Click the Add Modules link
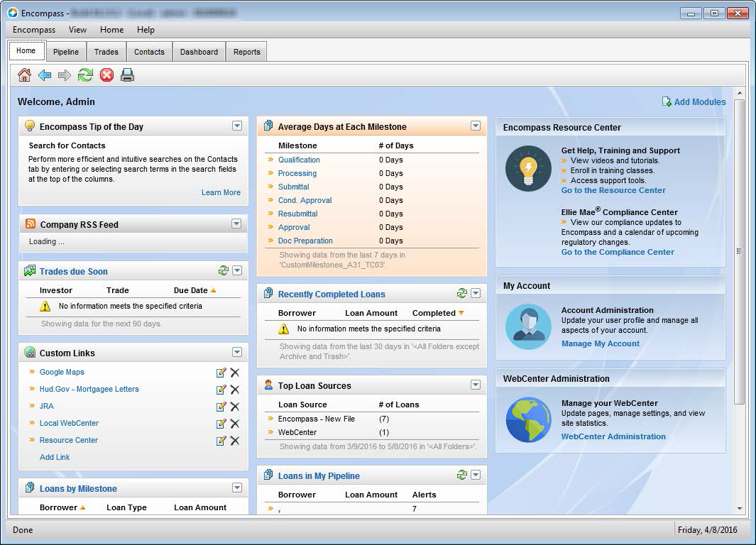 tap(699, 102)
